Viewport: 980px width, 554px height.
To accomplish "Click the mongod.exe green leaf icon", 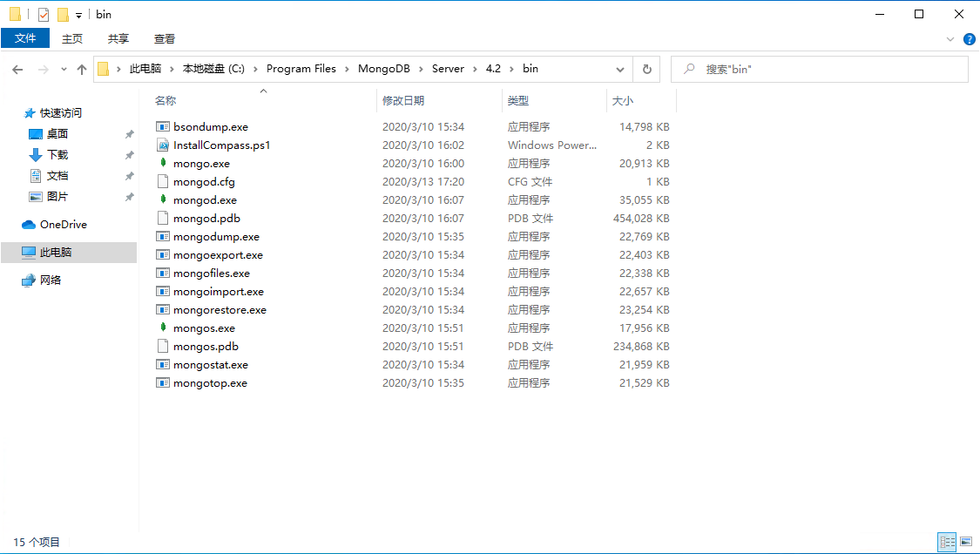I will coord(163,200).
